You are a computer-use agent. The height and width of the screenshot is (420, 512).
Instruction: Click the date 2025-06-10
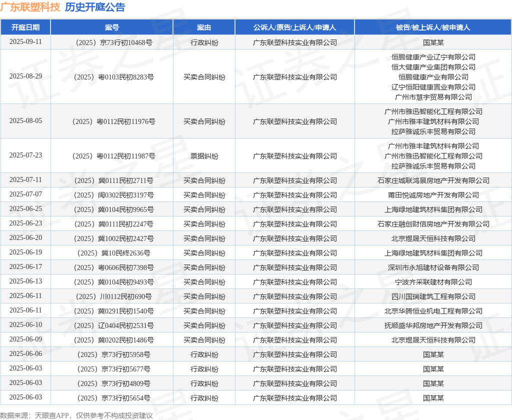(x=25, y=325)
